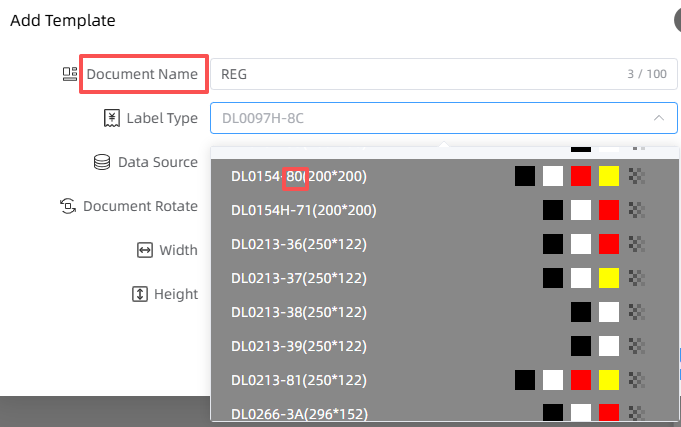
Task: Open the Label Type combo box
Action: [430, 118]
